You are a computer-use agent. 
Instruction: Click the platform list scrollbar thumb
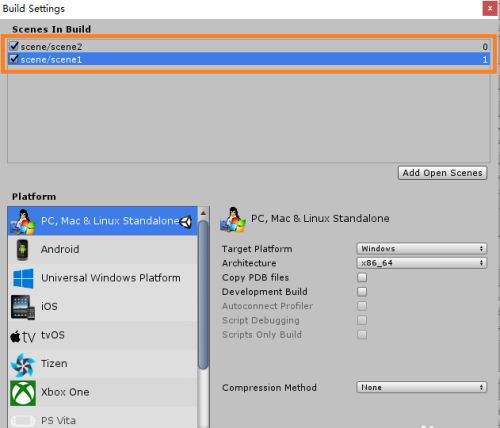pyautogui.click(x=203, y=295)
